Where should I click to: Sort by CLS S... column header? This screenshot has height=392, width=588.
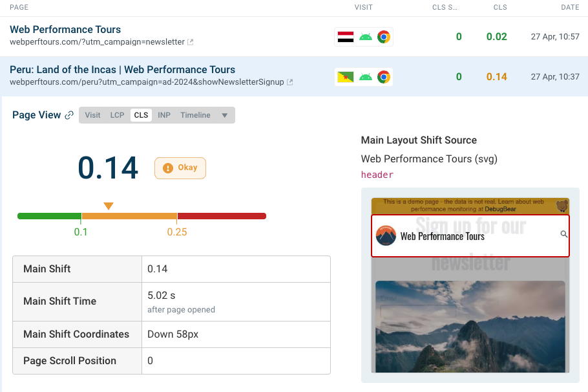445,8
